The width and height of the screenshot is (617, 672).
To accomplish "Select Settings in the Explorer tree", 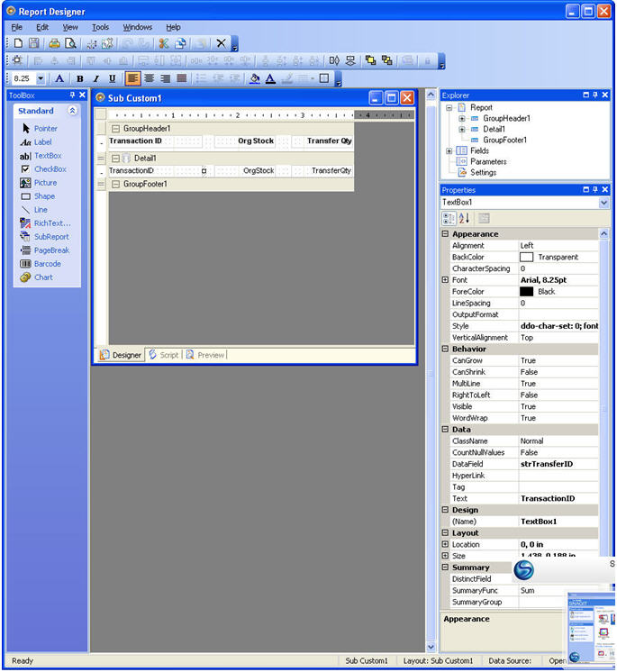I will click(x=483, y=172).
